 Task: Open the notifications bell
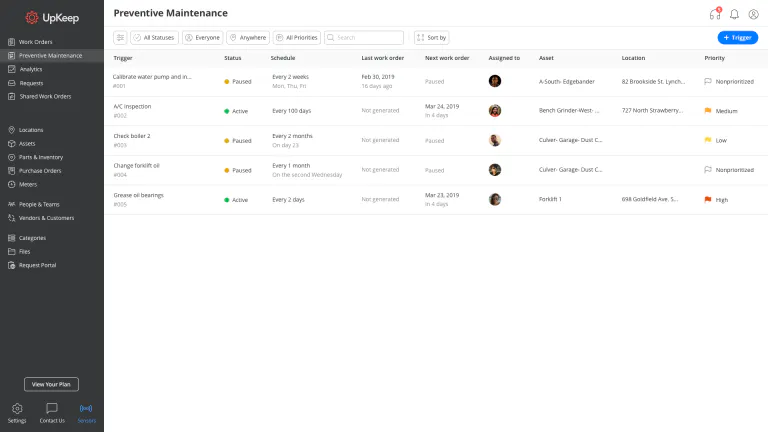734,14
